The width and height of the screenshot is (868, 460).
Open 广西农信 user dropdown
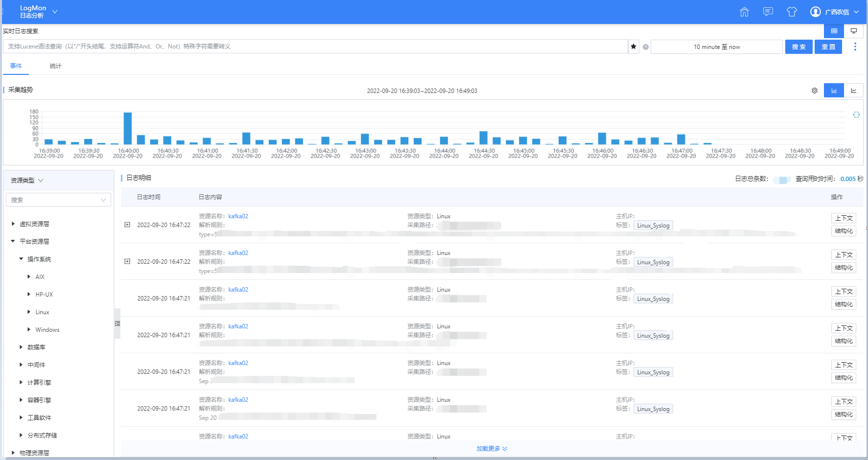click(842, 12)
